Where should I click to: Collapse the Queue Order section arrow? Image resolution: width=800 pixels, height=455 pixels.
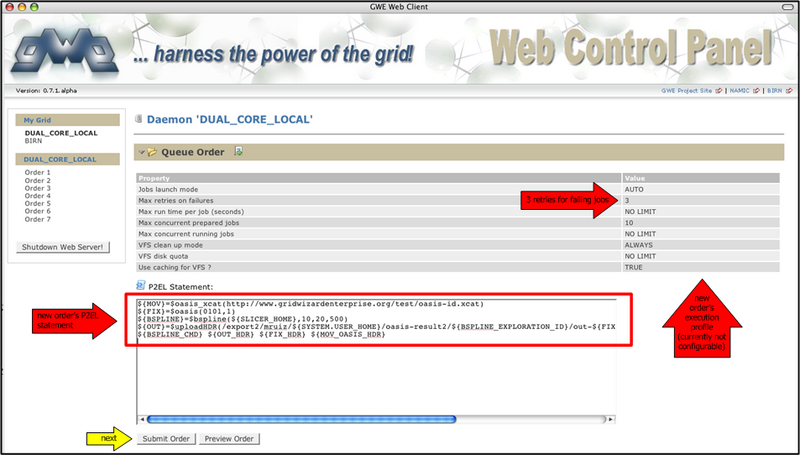(x=141, y=153)
